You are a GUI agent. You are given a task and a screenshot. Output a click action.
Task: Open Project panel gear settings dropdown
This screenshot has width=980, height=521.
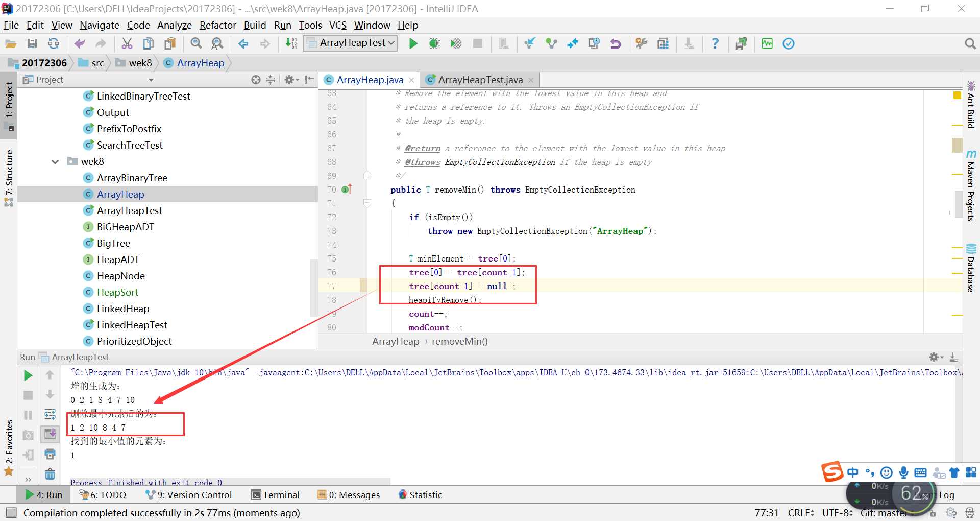[x=291, y=80]
